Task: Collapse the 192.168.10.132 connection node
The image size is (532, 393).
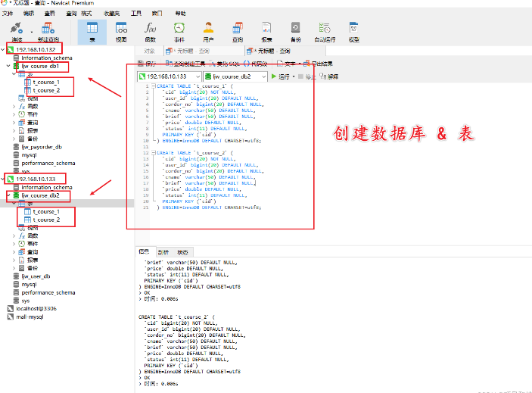Action: [3, 49]
